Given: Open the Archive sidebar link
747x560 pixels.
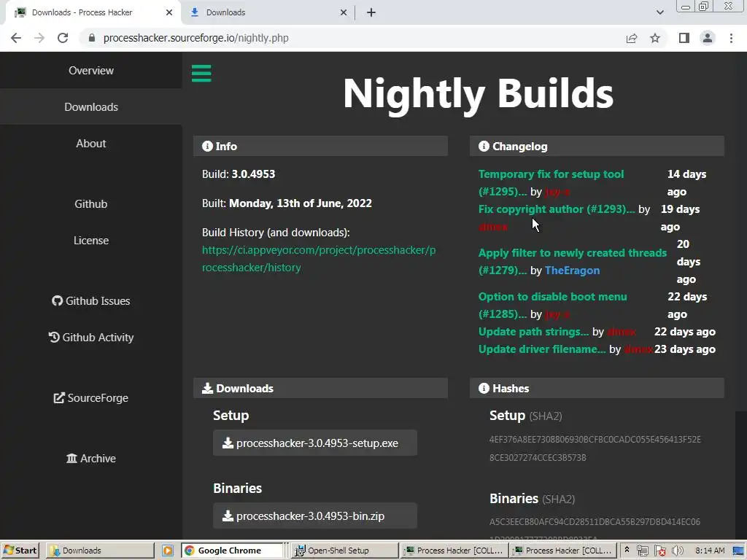Looking at the screenshot, I should [x=91, y=459].
